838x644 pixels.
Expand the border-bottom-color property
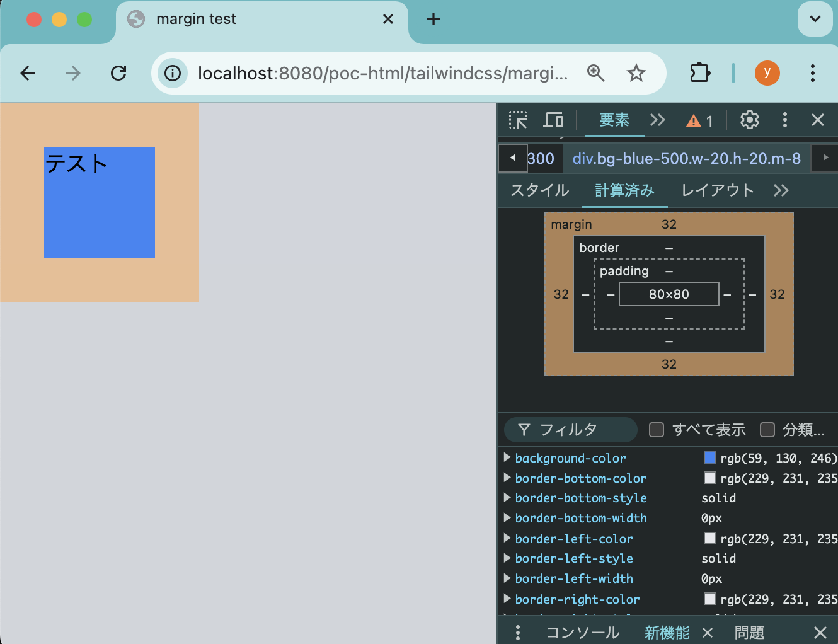pyautogui.click(x=507, y=478)
